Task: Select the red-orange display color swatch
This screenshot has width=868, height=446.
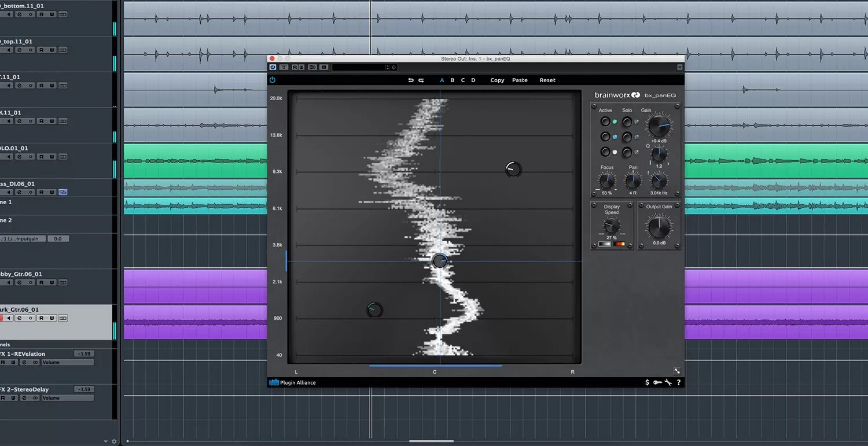Action: 620,244
